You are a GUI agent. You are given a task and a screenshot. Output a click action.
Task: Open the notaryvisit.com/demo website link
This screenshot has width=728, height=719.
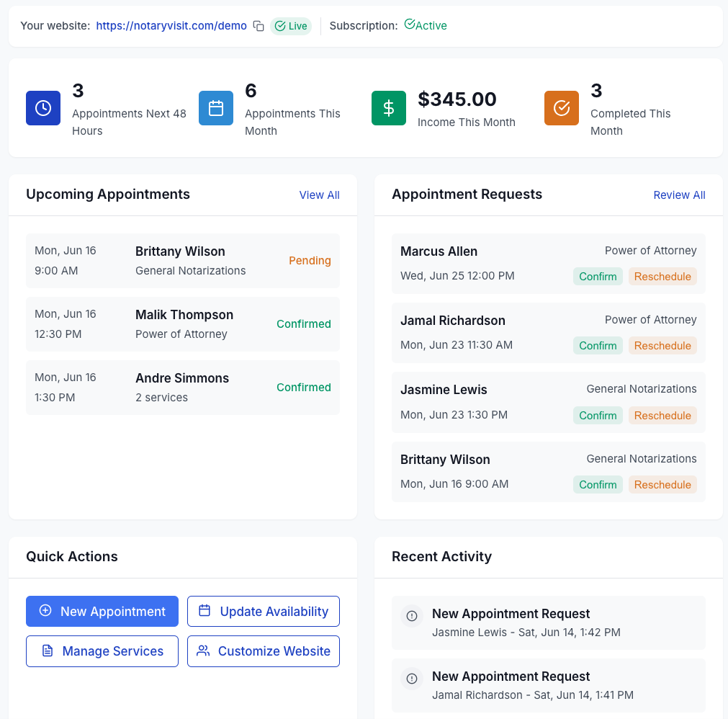pos(171,24)
